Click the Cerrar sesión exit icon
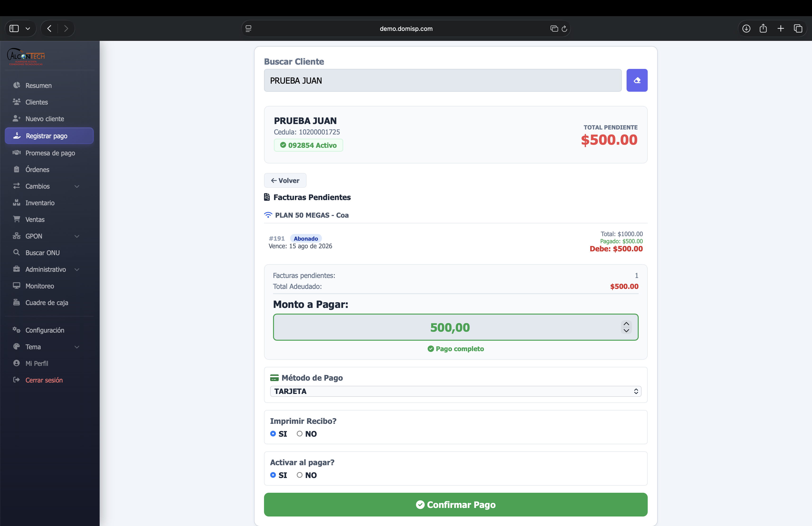This screenshot has width=812, height=526. [x=16, y=380]
